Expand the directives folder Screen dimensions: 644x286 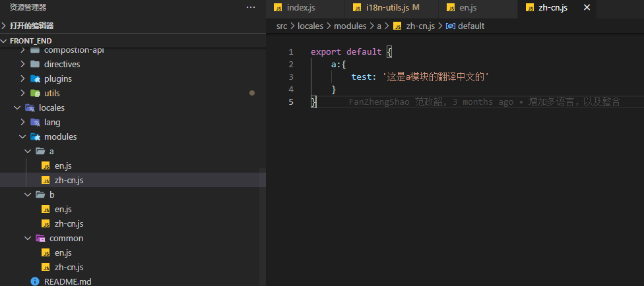point(22,64)
